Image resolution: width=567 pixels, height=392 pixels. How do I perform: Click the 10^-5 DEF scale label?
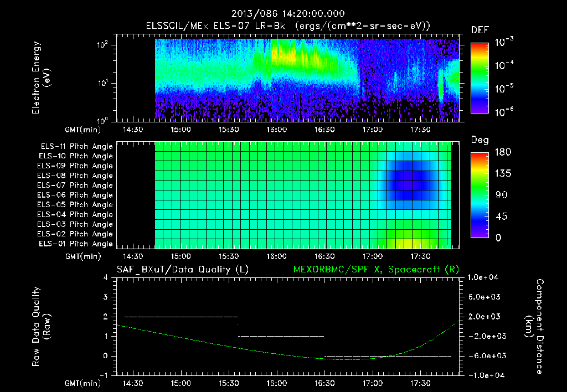(504, 88)
